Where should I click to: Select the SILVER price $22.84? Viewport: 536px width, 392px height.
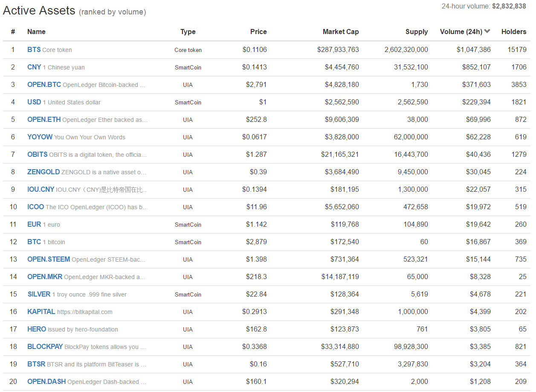point(256,294)
